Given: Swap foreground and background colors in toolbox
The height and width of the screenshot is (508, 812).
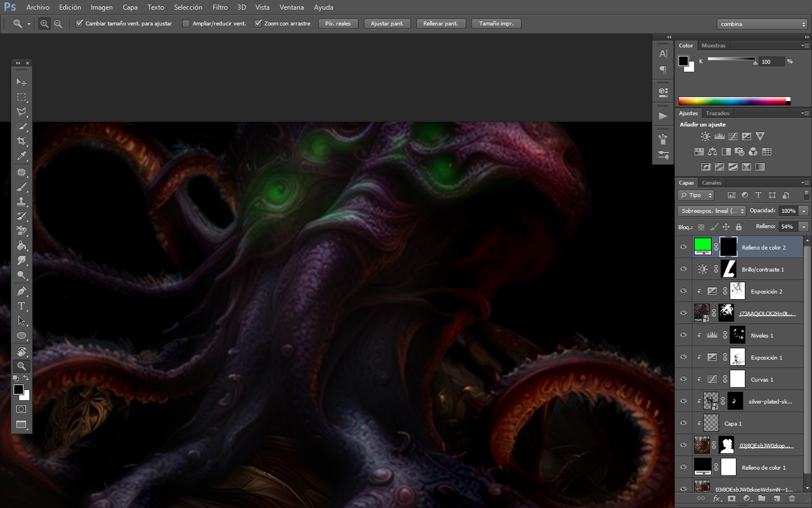Looking at the screenshot, I should [27, 378].
